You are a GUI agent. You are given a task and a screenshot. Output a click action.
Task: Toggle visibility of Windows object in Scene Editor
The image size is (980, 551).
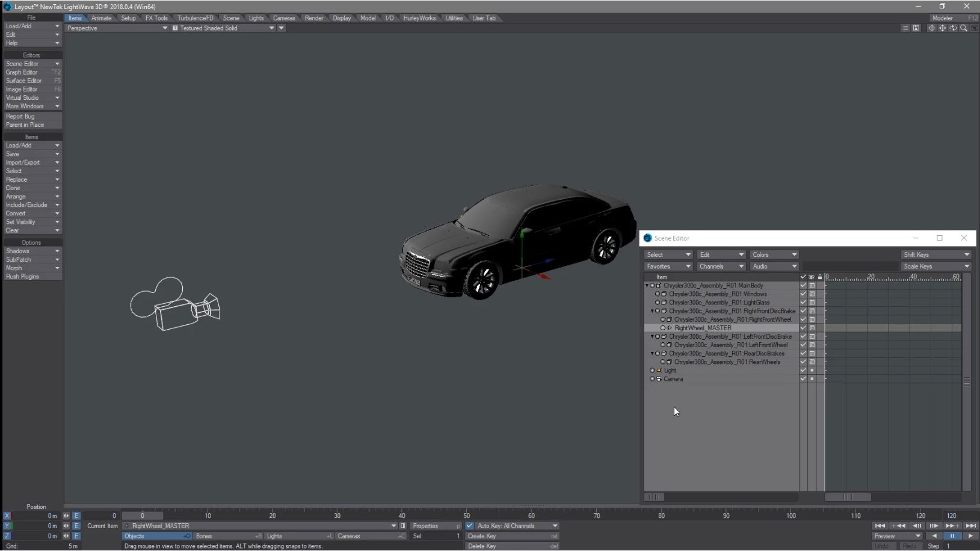click(x=812, y=294)
